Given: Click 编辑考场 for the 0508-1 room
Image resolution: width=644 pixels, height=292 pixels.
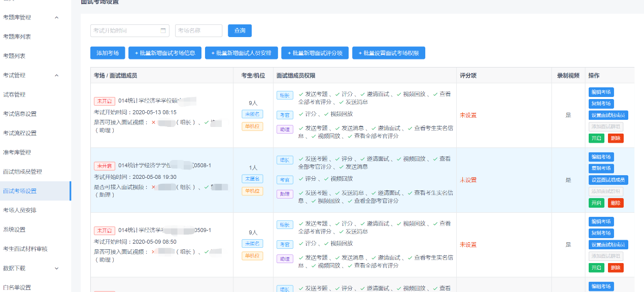Looking at the screenshot, I should [601, 157].
